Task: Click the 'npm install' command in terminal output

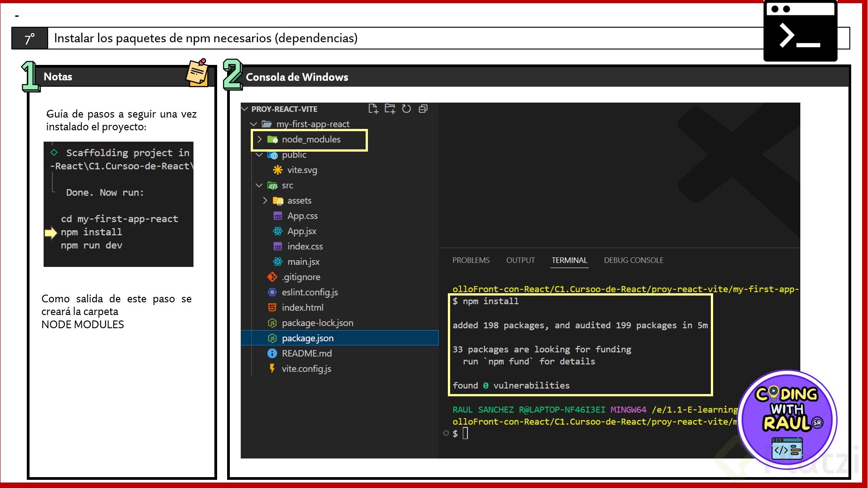Action: [491, 301]
